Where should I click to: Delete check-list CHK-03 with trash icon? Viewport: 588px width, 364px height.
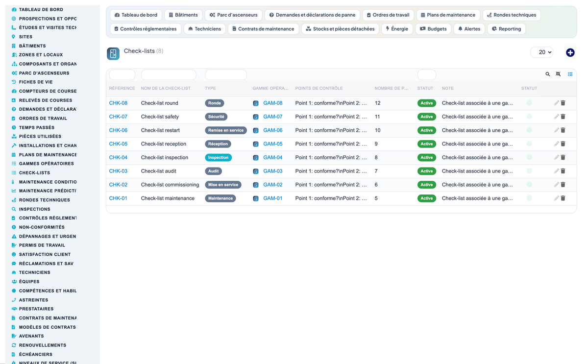[563, 171]
